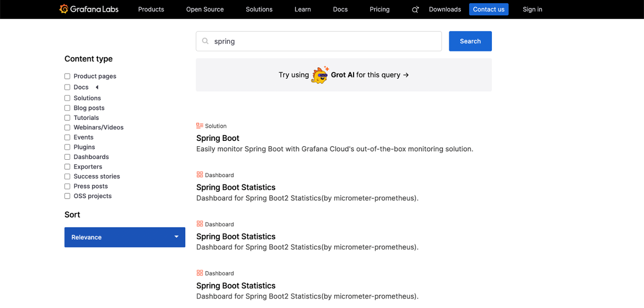Viewport: 644px width, 308px height.
Task: Go to Pricing in the top navigation
Action: 379,9
